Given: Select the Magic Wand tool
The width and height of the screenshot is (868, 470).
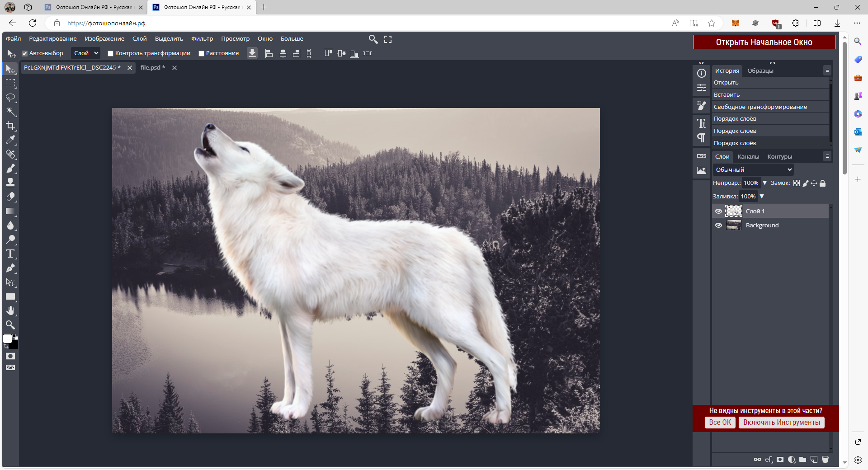Looking at the screenshot, I should (10, 112).
